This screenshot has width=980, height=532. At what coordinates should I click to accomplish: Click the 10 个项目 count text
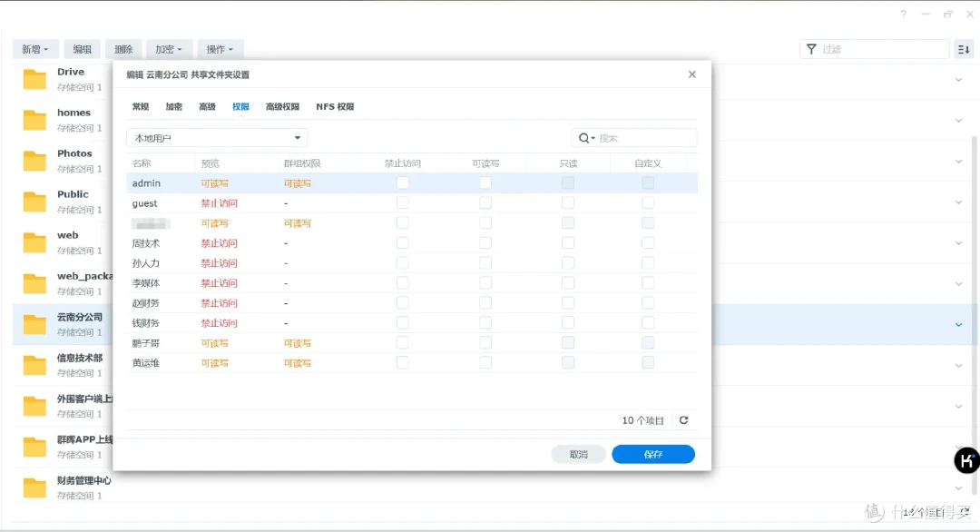point(642,420)
